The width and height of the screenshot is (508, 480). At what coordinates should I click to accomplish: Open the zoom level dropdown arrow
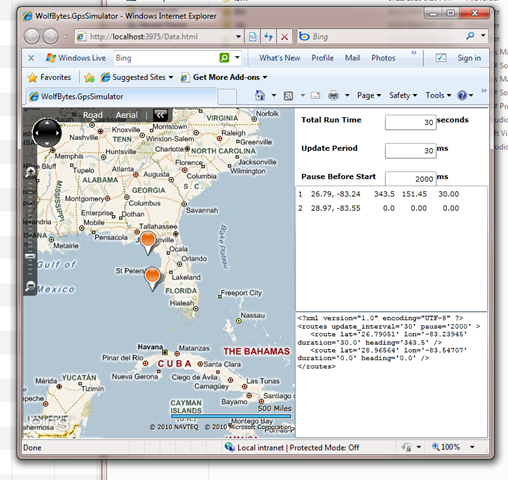[472, 447]
